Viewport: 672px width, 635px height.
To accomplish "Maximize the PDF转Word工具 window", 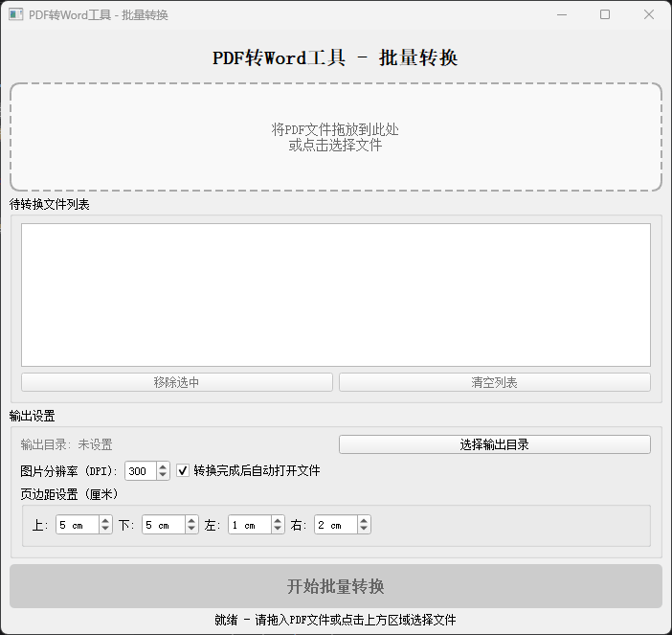I will pos(605,14).
